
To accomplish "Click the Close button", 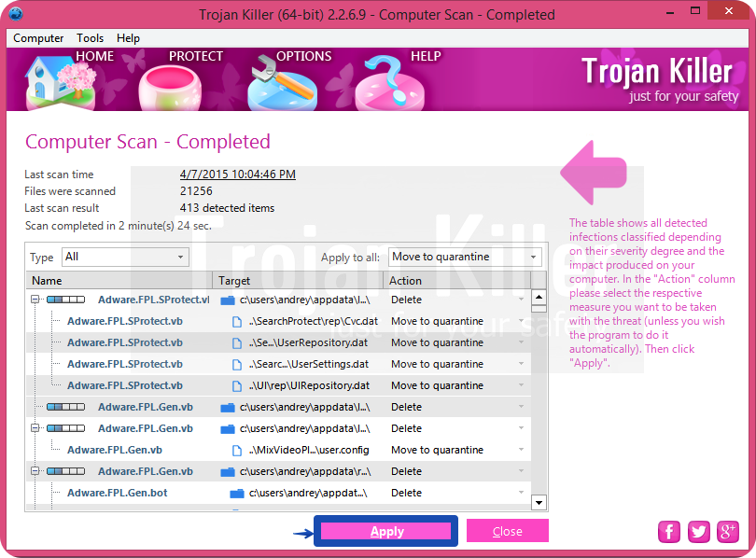I will pos(507,532).
